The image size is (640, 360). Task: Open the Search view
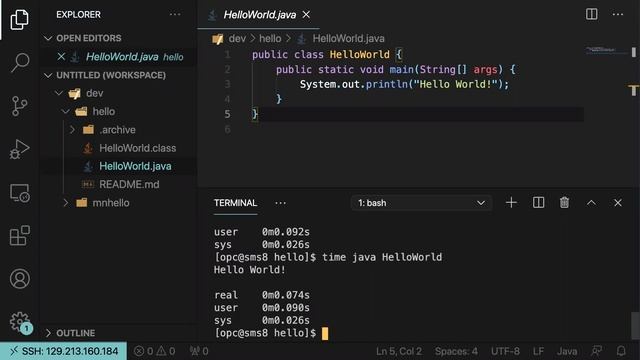pyautogui.click(x=20, y=62)
